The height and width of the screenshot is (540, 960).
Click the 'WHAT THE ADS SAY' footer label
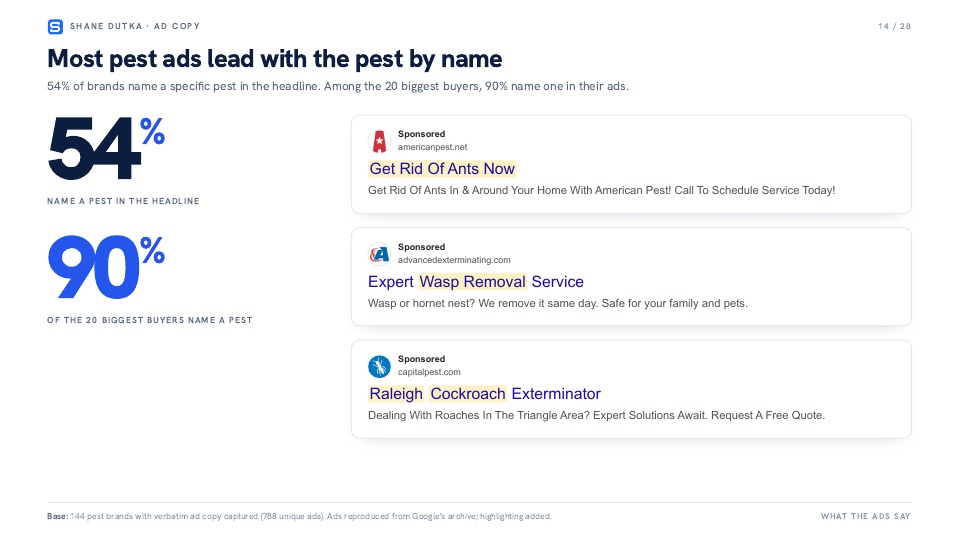click(866, 516)
